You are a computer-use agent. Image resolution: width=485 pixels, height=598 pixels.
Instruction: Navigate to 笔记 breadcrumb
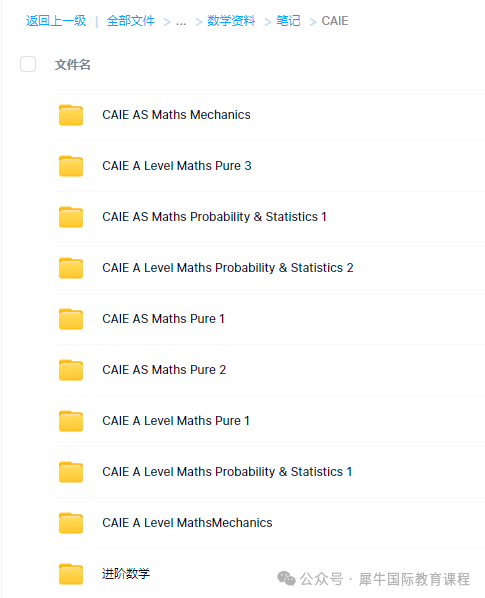pos(288,21)
